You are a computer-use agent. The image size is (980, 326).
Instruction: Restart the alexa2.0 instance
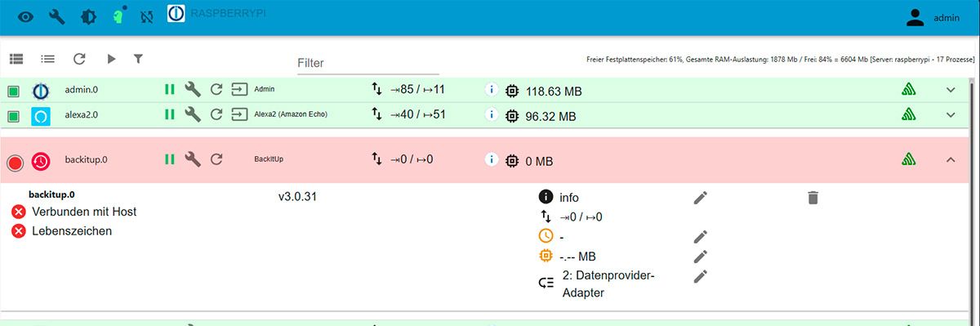coord(216,114)
